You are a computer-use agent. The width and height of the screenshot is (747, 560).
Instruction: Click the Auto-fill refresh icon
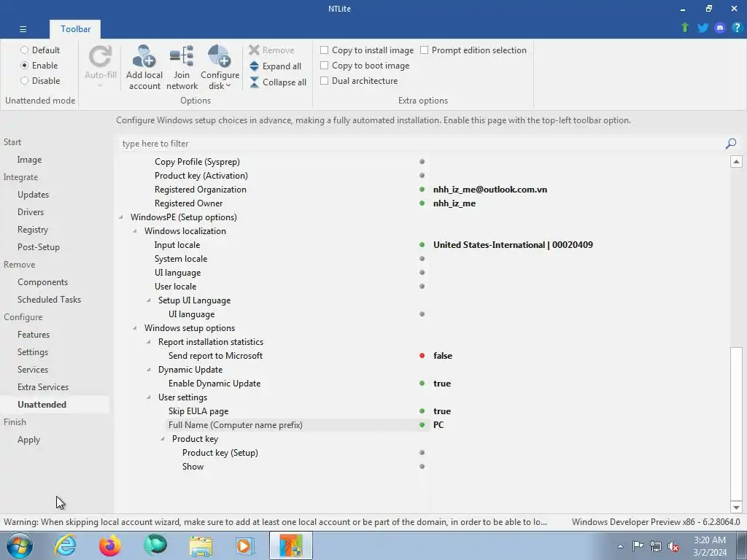click(x=101, y=57)
